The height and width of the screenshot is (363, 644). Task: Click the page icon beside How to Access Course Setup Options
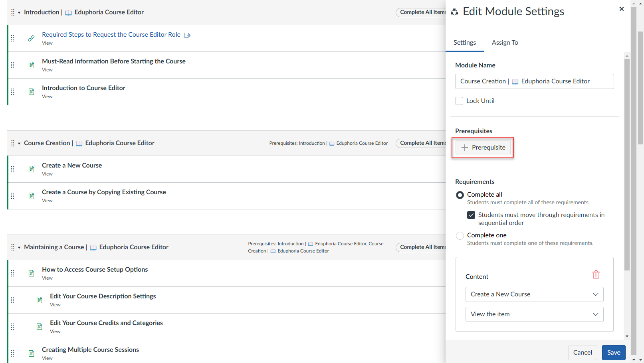click(31, 273)
